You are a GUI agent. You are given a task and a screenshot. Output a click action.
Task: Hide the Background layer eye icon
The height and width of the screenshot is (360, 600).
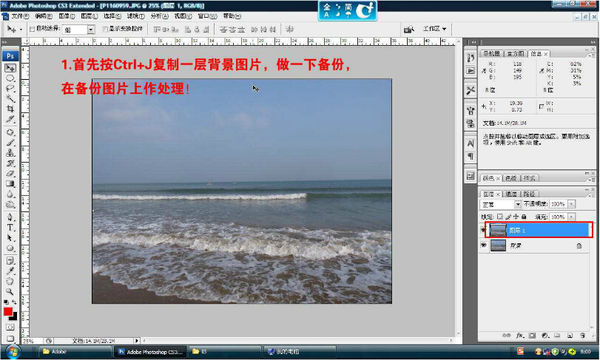tap(483, 245)
